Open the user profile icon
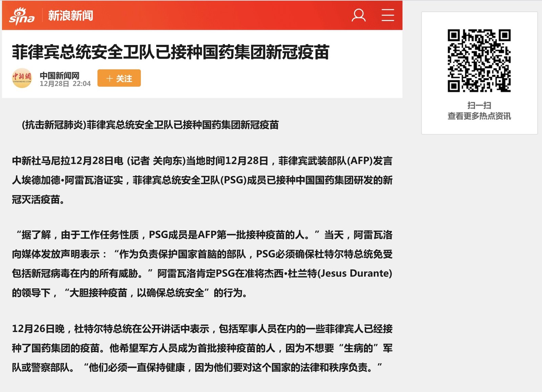542x392 pixels. [x=358, y=15]
